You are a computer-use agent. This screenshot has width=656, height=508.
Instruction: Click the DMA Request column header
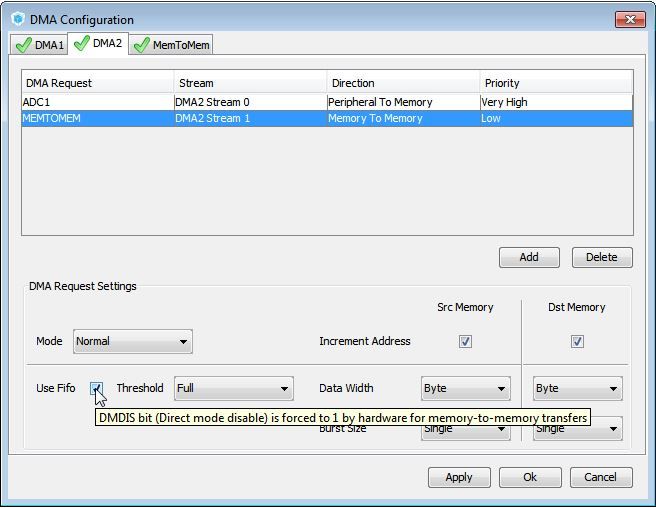(x=97, y=83)
